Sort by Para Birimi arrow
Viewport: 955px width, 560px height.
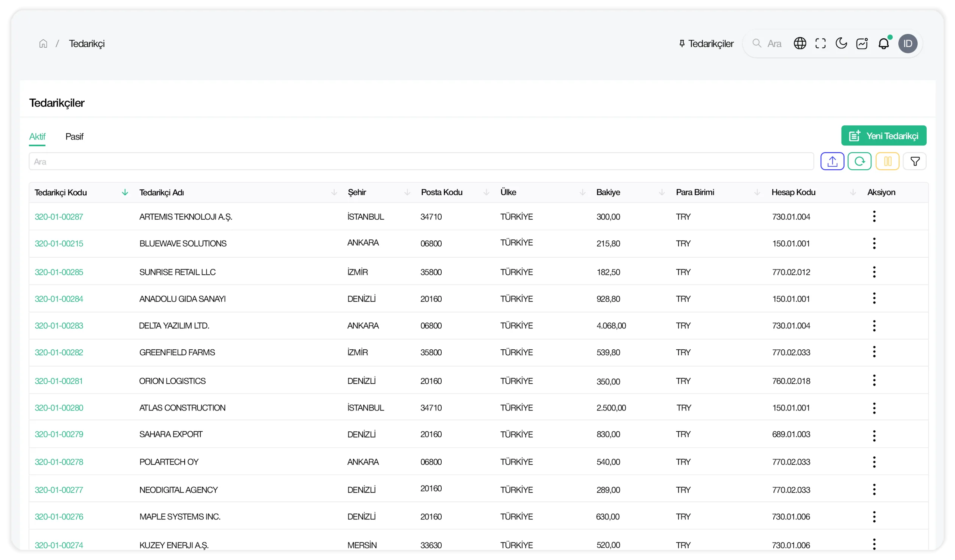(x=757, y=193)
